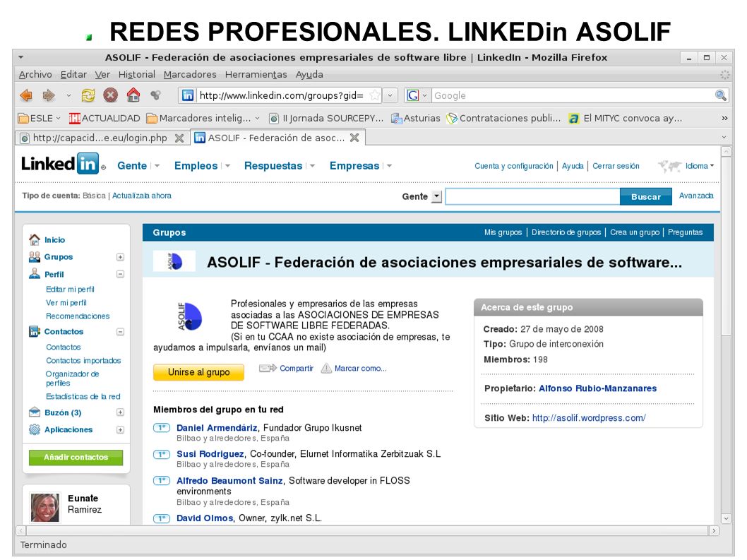Click the Actualízala ahora link

pyautogui.click(x=141, y=196)
